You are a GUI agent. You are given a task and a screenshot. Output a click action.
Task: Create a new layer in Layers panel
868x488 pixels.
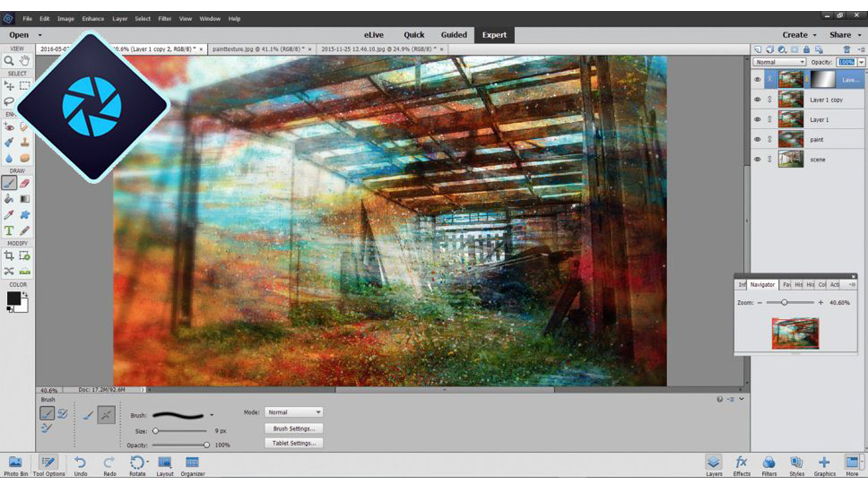[758, 49]
